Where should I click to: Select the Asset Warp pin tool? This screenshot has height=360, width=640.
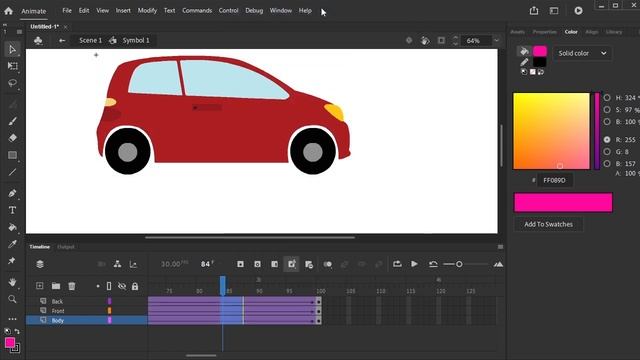point(12,261)
